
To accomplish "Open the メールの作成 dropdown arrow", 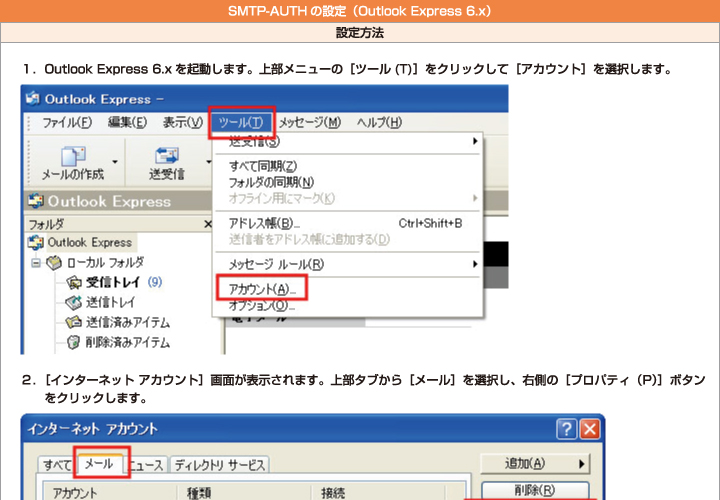I will pos(115,162).
